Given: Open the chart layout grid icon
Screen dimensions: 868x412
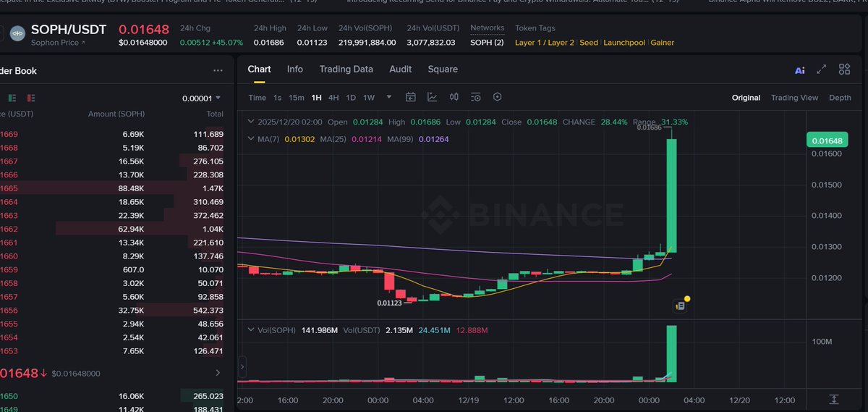Looking at the screenshot, I should click(844, 70).
